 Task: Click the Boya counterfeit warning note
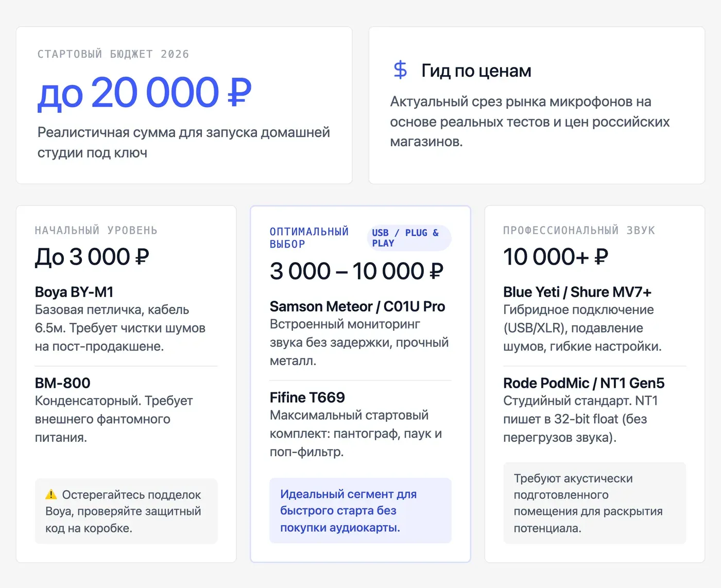coord(126,511)
